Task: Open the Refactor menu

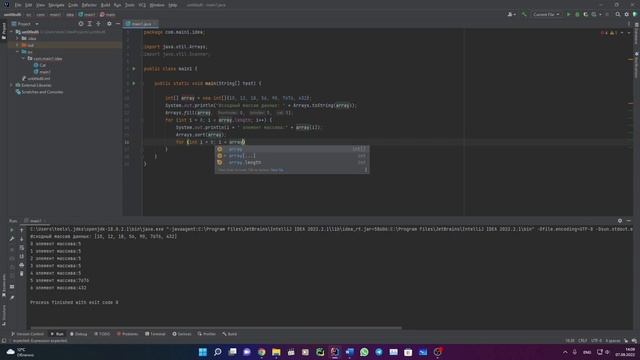Action: click(89, 5)
